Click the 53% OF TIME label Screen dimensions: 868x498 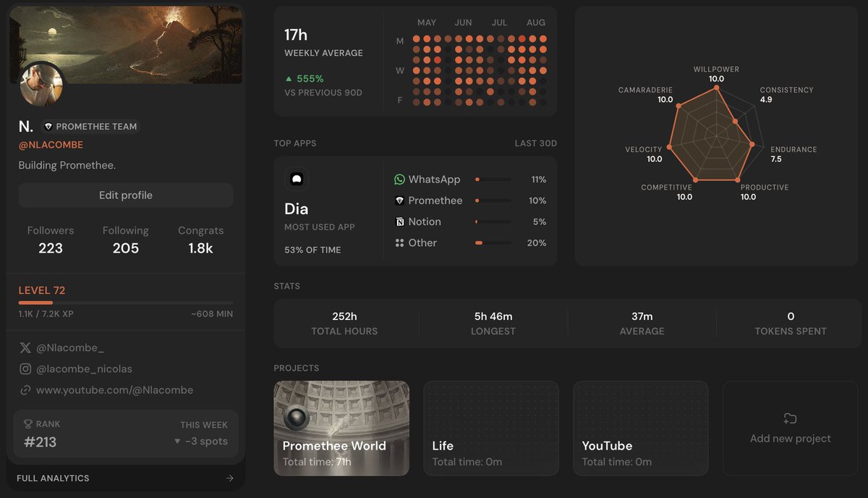point(312,250)
